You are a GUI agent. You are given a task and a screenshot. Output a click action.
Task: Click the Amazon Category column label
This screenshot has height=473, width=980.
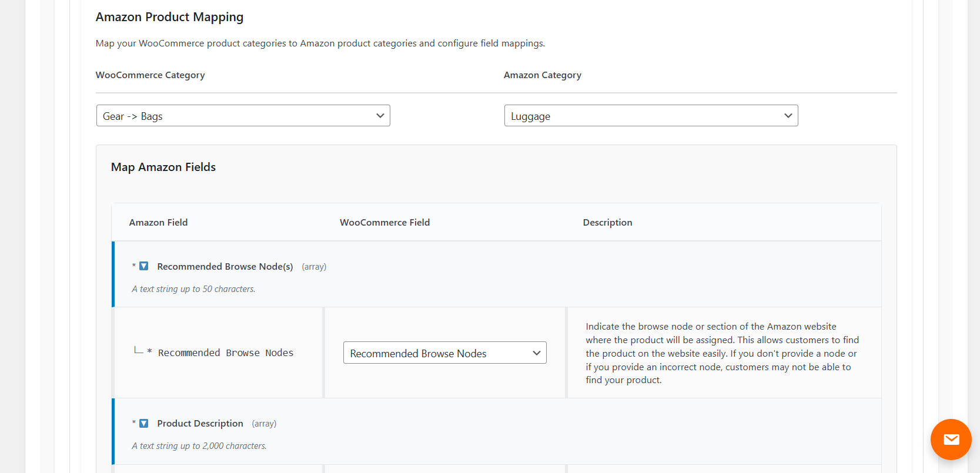pos(543,75)
